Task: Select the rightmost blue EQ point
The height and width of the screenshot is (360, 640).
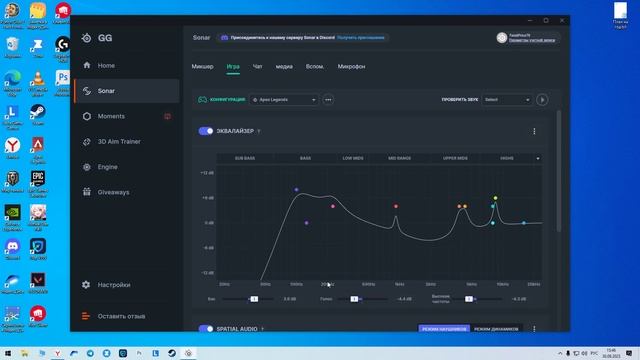Action: (x=524, y=223)
